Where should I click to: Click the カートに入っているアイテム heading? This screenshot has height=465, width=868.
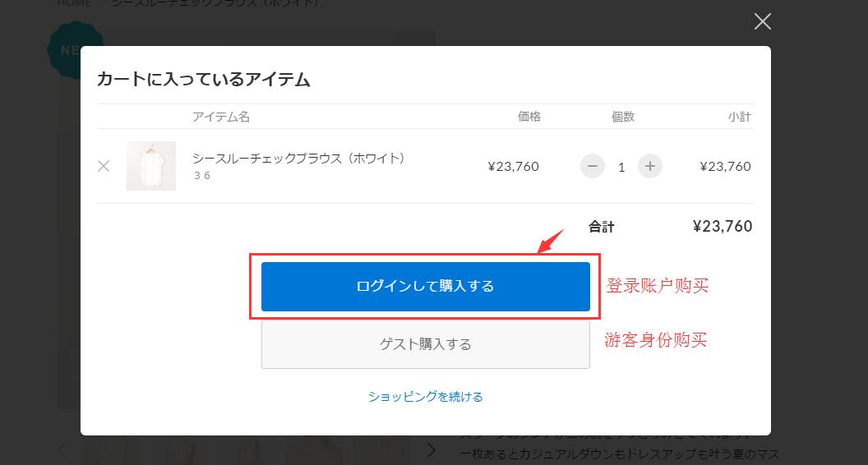pos(203,80)
